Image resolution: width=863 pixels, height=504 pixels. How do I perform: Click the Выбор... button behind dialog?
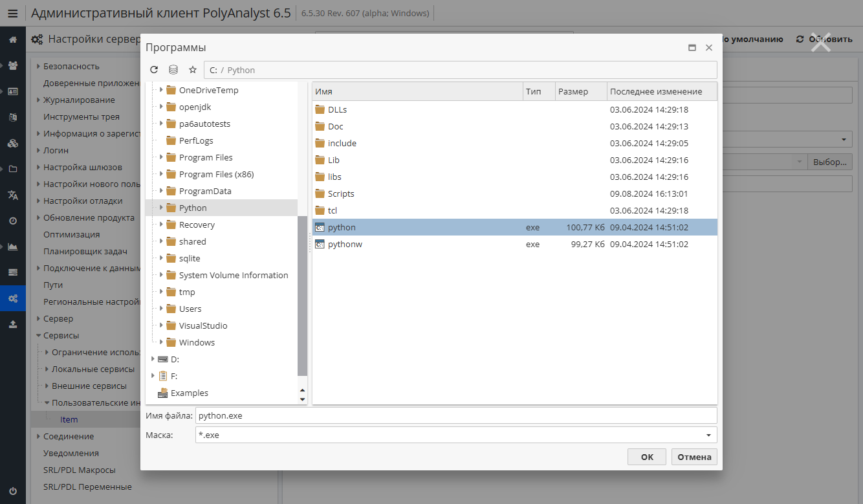click(x=831, y=162)
